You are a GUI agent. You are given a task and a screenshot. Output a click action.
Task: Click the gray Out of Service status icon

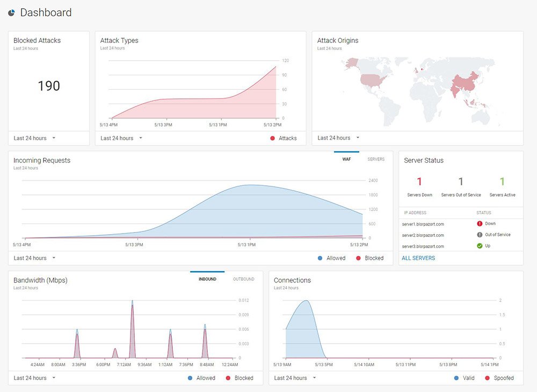point(480,235)
